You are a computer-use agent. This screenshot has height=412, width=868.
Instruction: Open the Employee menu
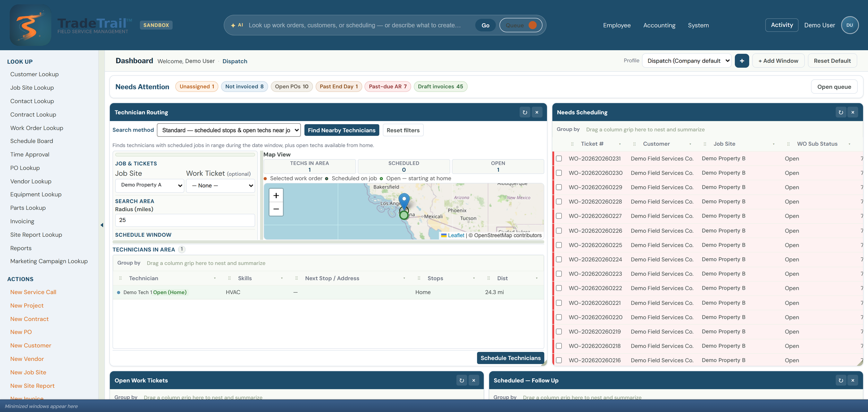617,25
